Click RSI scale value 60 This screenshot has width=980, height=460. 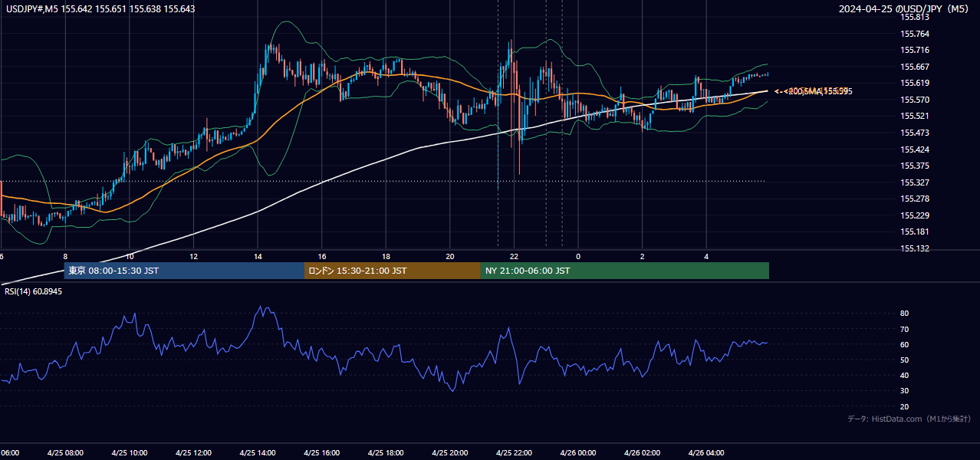click(x=905, y=344)
